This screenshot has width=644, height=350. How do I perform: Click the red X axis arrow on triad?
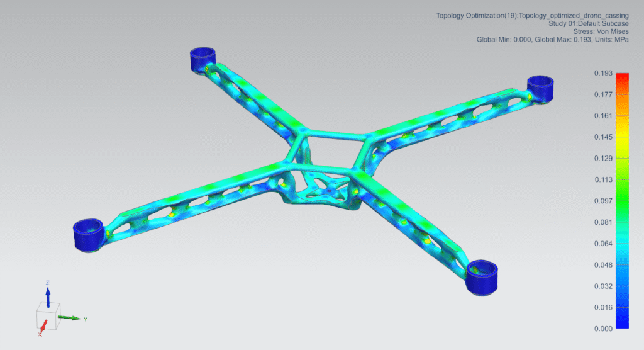(x=42, y=327)
